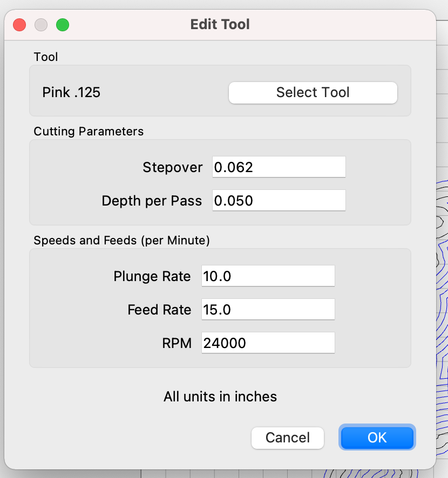448x478 pixels.
Task: Click the RPM label
Action: click(177, 343)
